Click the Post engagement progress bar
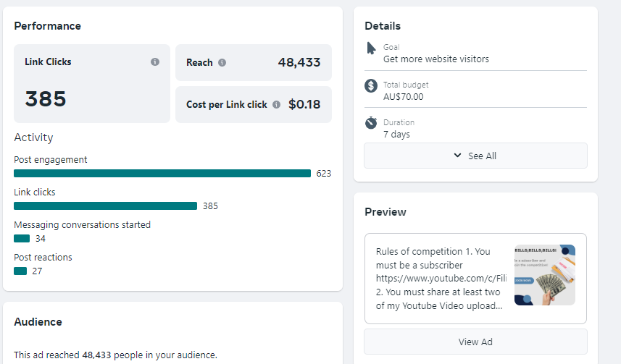621x364 pixels. pyautogui.click(x=162, y=174)
